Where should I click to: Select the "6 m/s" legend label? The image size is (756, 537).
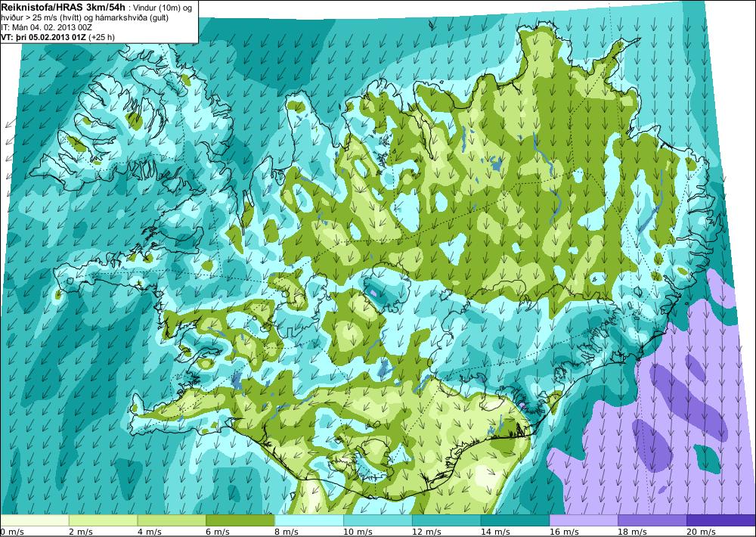pyautogui.click(x=218, y=532)
